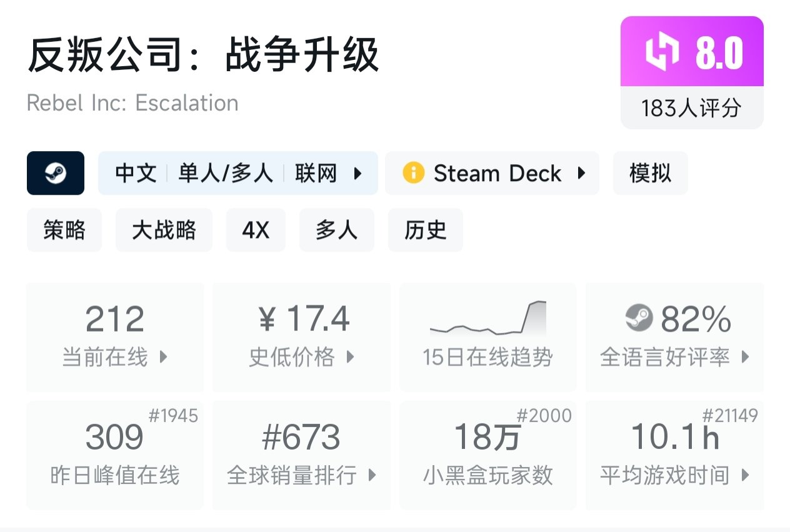Select the 策略 tag

[x=64, y=230]
